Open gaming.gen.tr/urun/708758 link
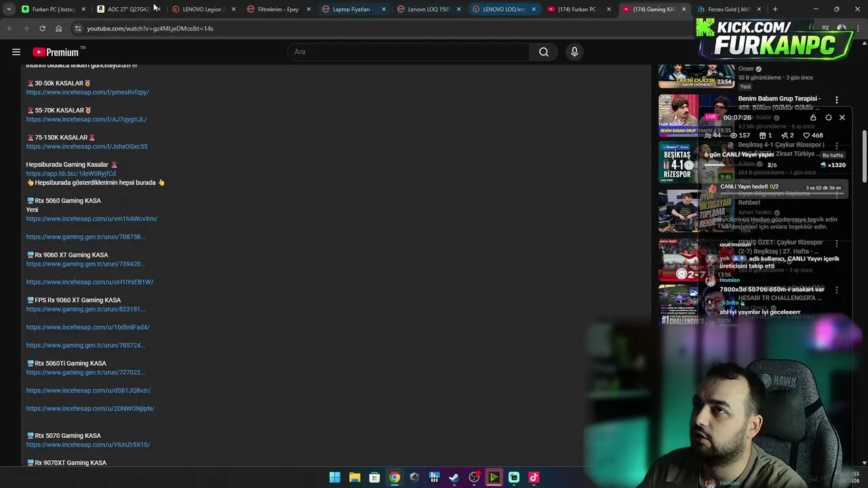The image size is (868, 488). click(85, 237)
